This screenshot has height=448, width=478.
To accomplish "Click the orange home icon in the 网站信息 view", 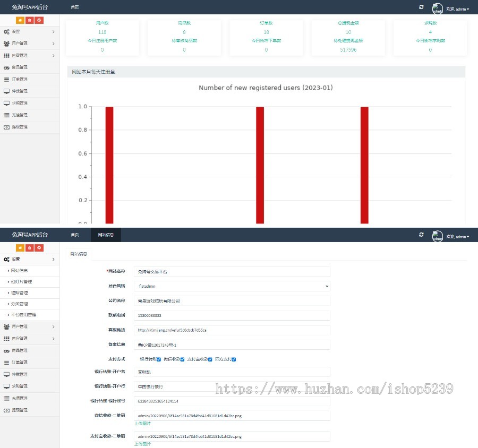I will 20,248.
